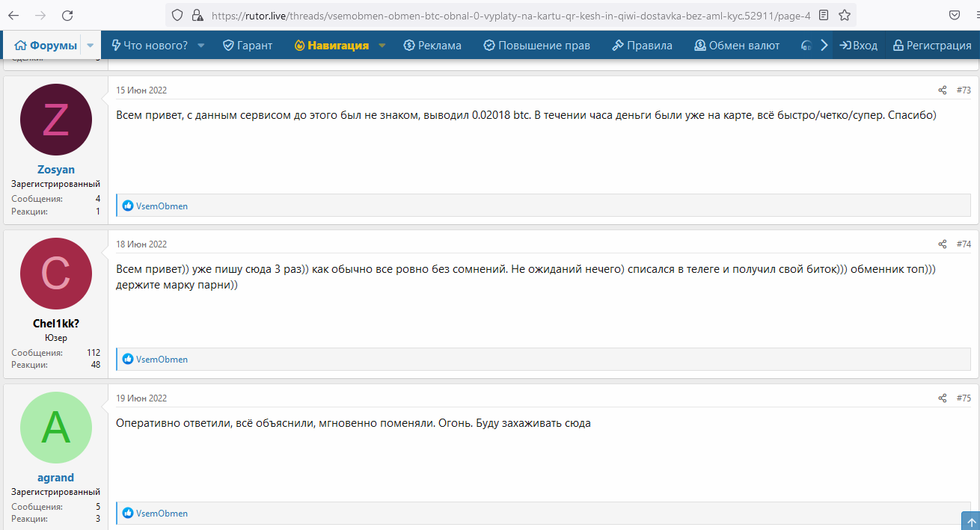This screenshot has height=530, width=980.
Task: Open Повышение прав menu item
Action: pyautogui.click(x=536, y=46)
